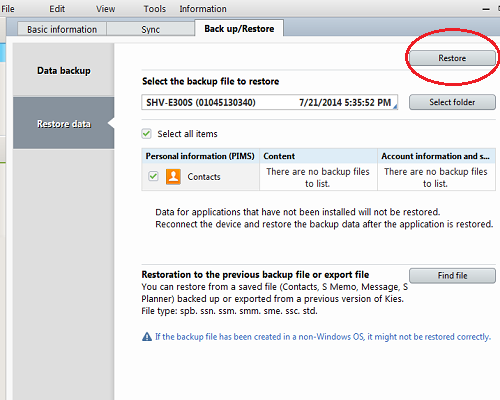Viewport: 500px width, 400px height.
Task: Open the backup file dropdown list
Action: pos(269,102)
